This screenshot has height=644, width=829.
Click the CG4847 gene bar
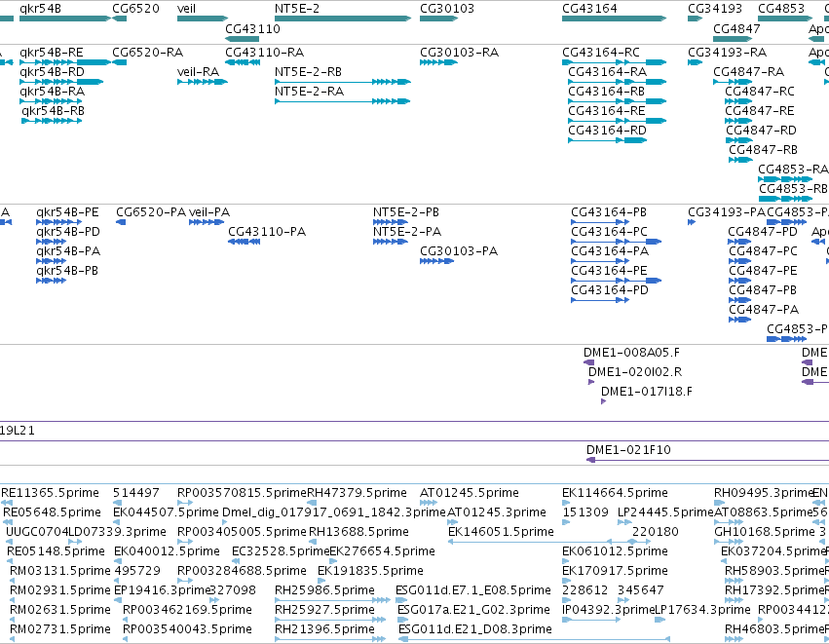click(733, 39)
